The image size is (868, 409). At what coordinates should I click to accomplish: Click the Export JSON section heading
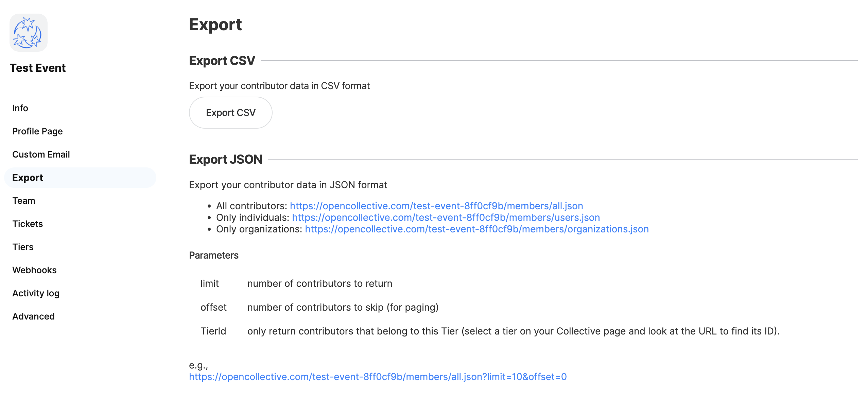click(x=225, y=159)
